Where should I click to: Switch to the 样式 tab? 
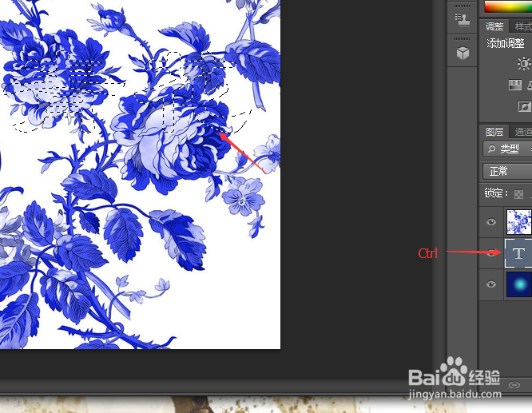point(523,26)
